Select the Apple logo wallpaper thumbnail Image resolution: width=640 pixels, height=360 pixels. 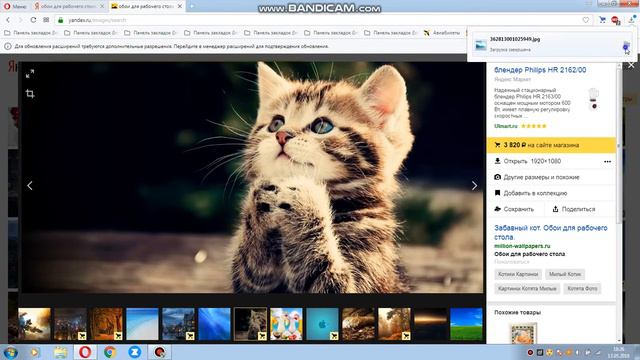pyautogui.click(x=322, y=324)
